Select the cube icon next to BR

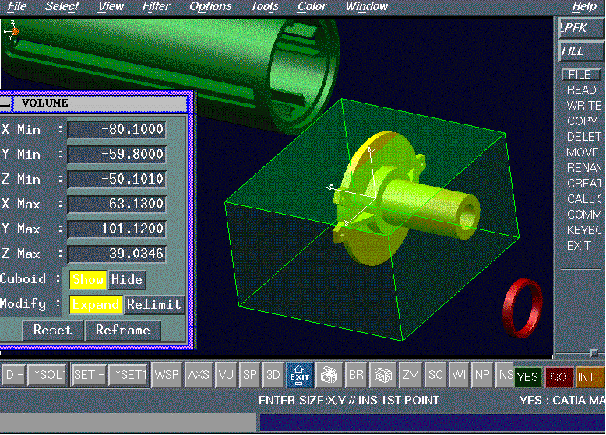pyautogui.click(x=382, y=374)
